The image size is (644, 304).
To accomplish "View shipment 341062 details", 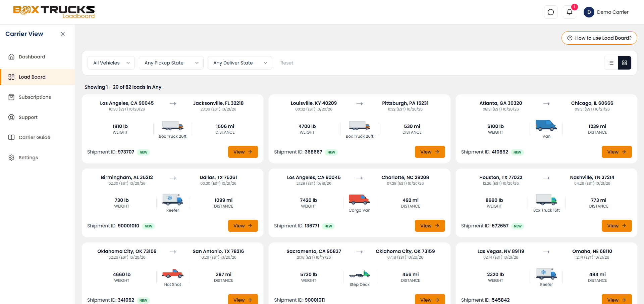I will click(243, 299).
